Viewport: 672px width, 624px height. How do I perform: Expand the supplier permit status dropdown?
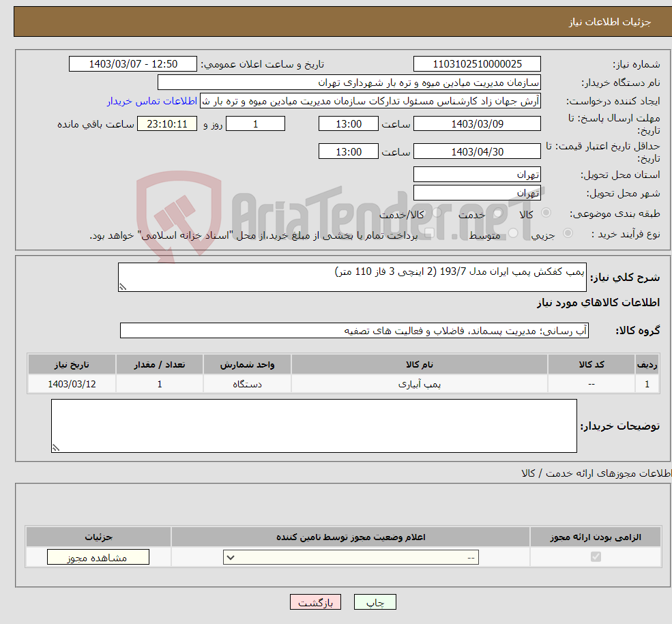(351, 557)
